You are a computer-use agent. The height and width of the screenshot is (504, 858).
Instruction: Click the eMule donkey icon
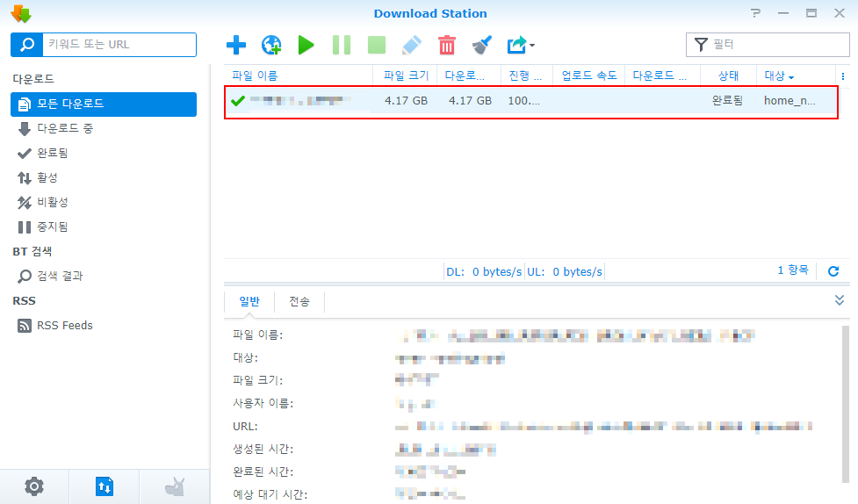coord(175,486)
